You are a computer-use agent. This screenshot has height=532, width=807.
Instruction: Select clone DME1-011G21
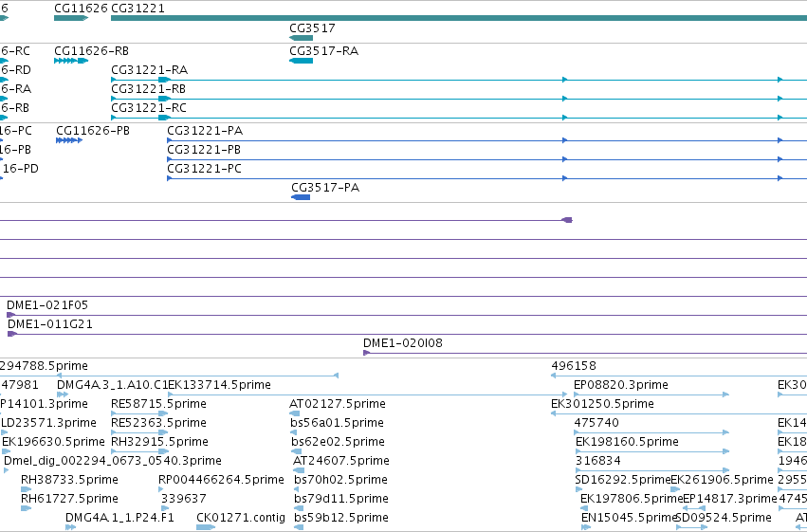[50, 324]
